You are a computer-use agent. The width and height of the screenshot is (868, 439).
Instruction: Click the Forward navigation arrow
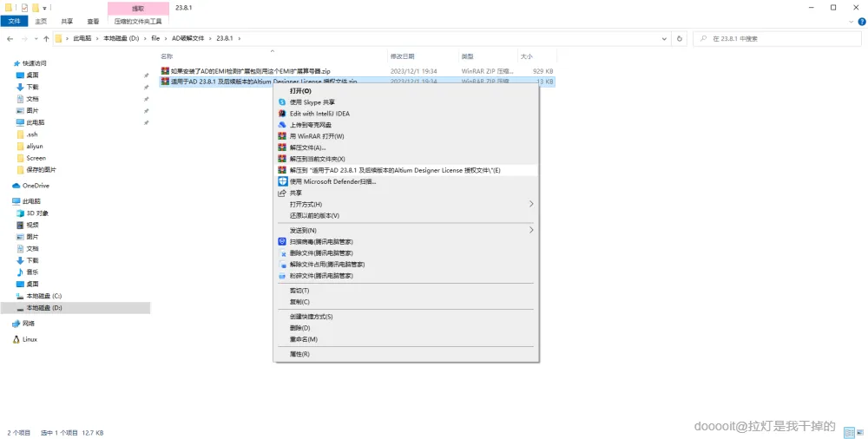24,38
